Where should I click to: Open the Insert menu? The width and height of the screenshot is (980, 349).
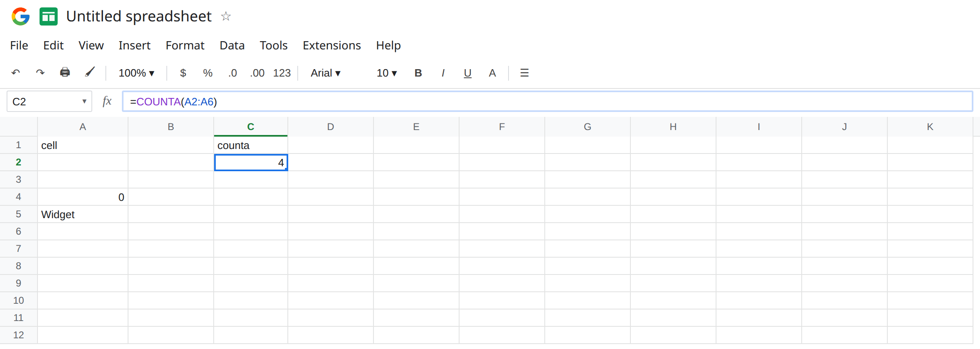[x=134, y=45]
